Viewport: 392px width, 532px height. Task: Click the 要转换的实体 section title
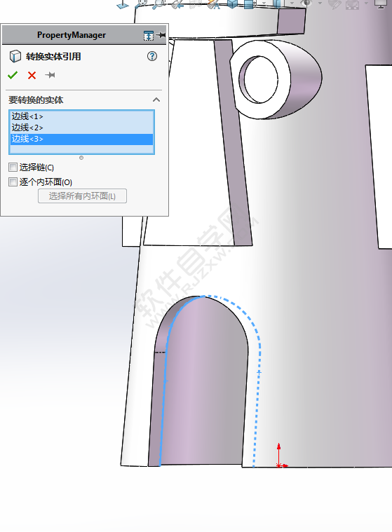click(x=36, y=100)
